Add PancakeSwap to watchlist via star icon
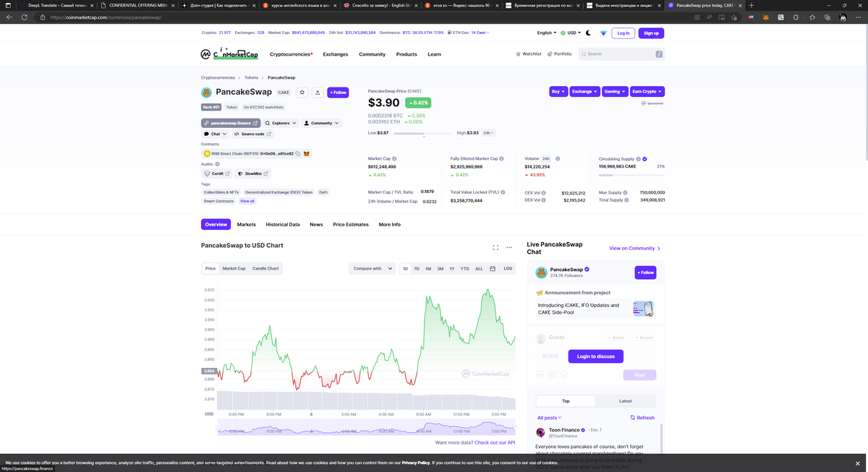The width and height of the screenshot is (868, 472). coord(302,93)
